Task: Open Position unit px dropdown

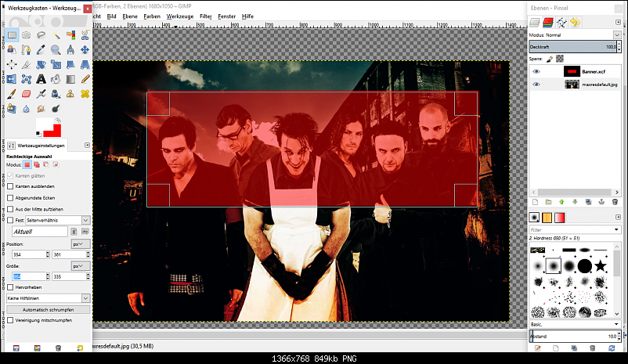Action: point(81,244)
